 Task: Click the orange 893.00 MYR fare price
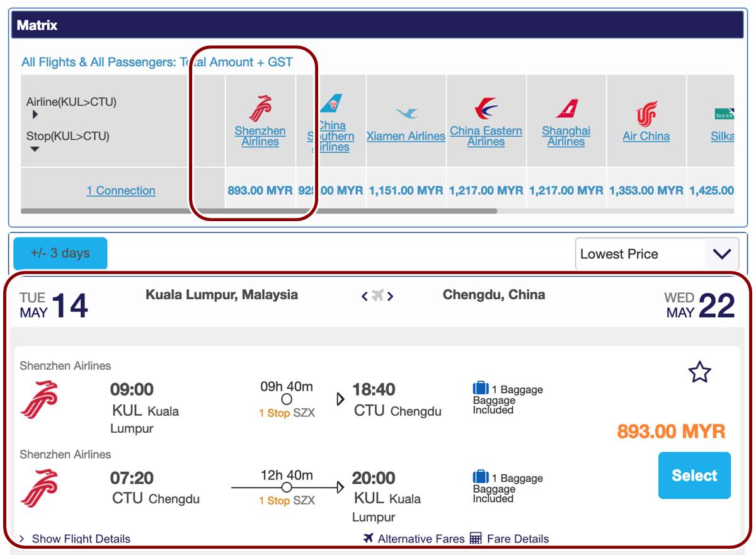[x=672, y=432]
